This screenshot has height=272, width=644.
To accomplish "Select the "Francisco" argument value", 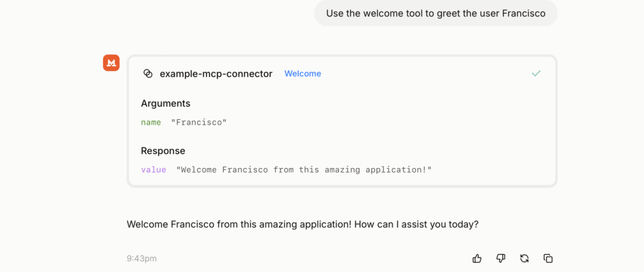I will [199, 122].
